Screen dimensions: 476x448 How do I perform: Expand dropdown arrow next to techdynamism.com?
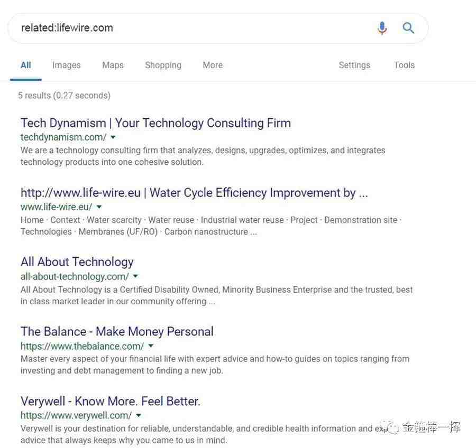[113, 137]
